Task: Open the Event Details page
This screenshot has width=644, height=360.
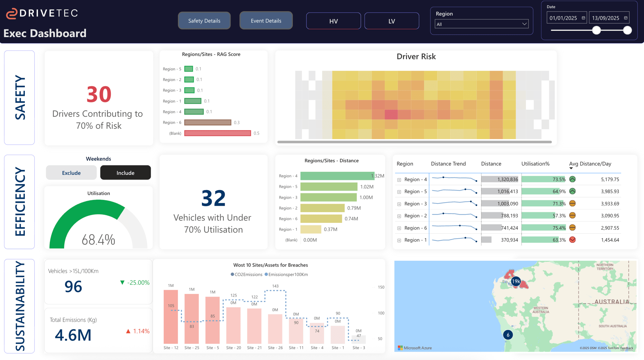Action: (266, 21)
